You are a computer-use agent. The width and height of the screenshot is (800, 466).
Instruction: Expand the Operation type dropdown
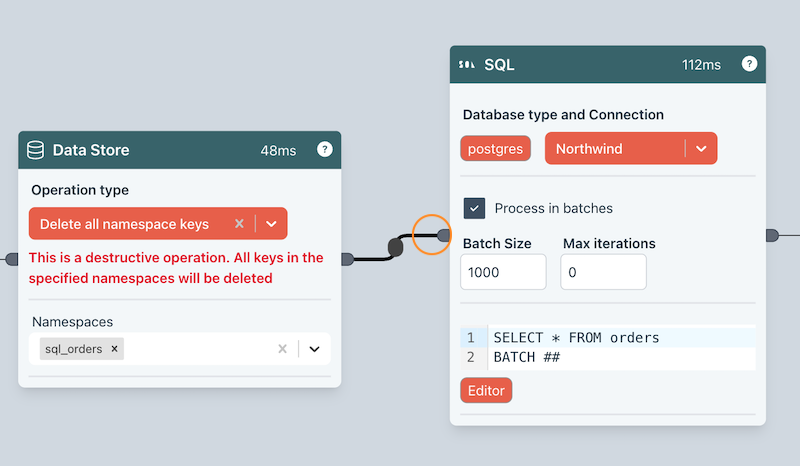click(271, 224)
